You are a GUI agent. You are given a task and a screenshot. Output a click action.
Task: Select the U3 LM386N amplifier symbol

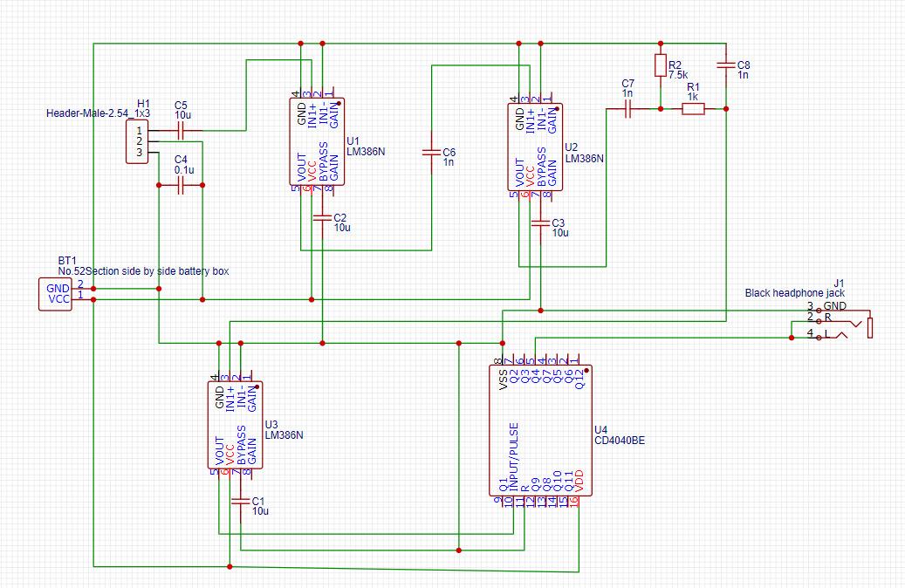click(236, 423)
